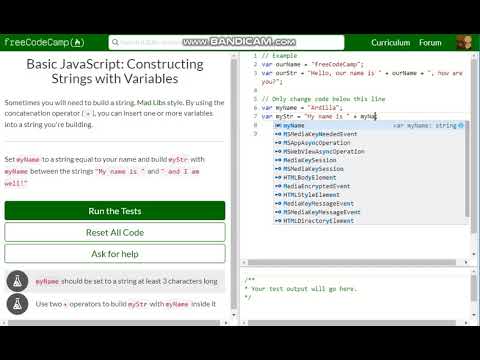
Task: Click the code editor scroll left arrow
Action: (x=243, y=262)
